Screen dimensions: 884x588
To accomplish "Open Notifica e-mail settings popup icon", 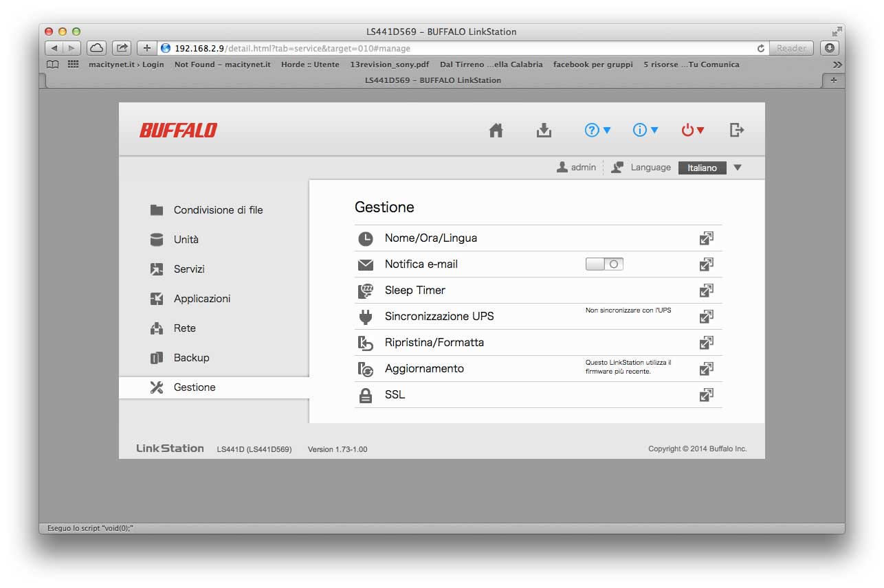I will pyautogui.click(x=706, y=264).
